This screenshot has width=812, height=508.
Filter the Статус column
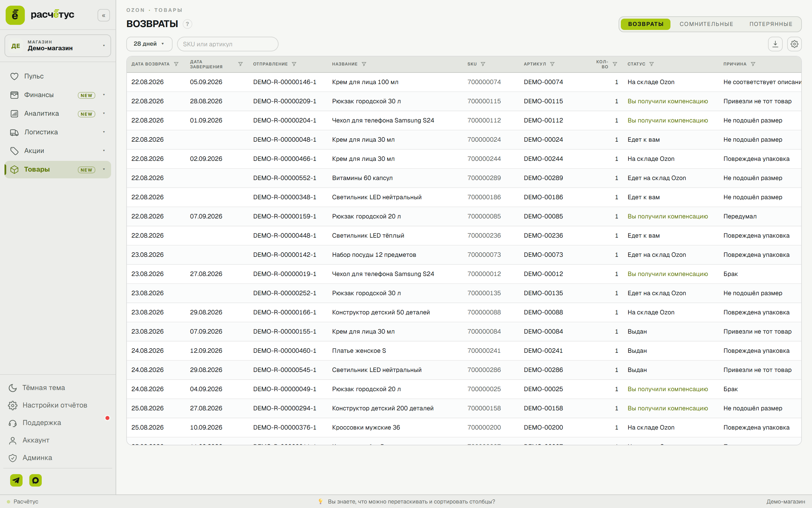651,64
